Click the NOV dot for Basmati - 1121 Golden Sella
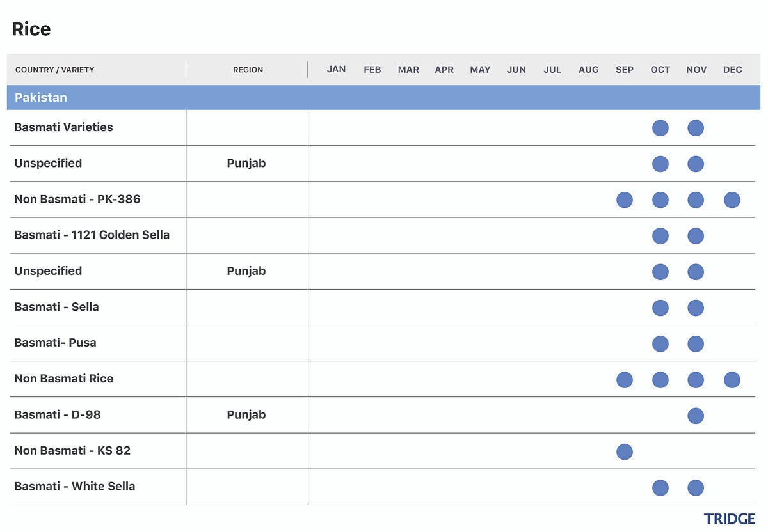 tap(696, 236)
